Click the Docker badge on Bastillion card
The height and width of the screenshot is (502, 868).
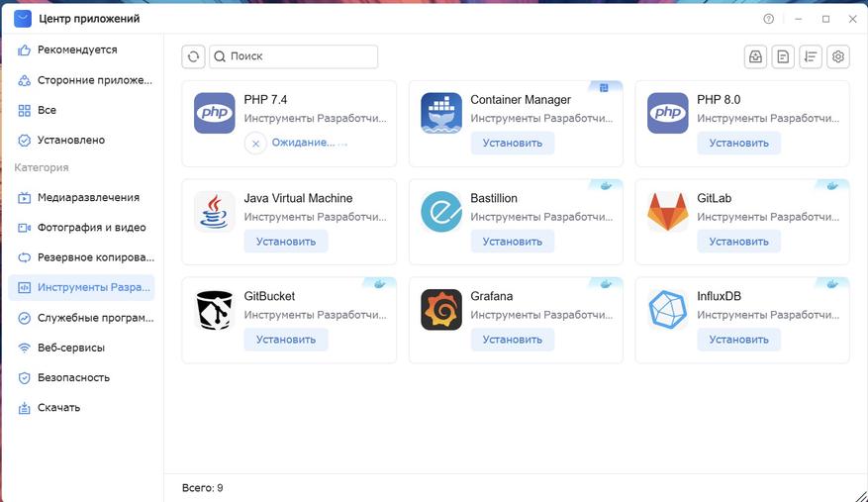606,186
